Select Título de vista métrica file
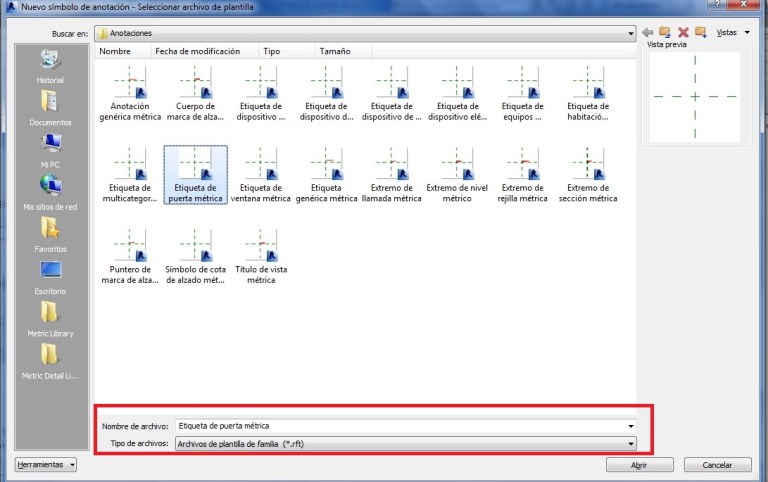 (x=260, y=257)
